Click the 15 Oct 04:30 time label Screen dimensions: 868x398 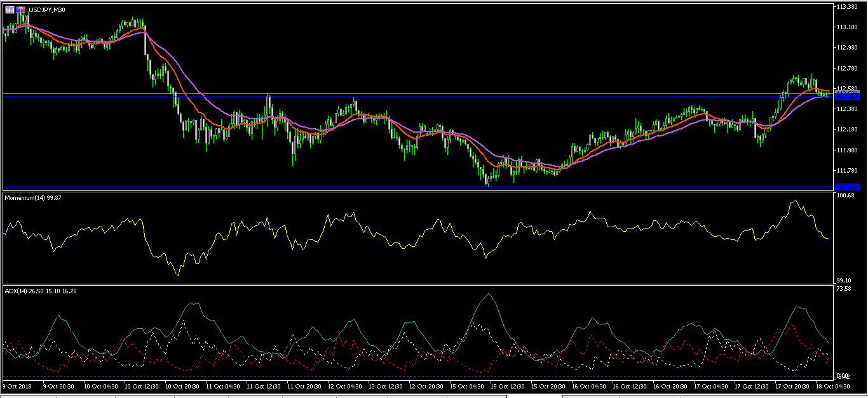[468, 386]
